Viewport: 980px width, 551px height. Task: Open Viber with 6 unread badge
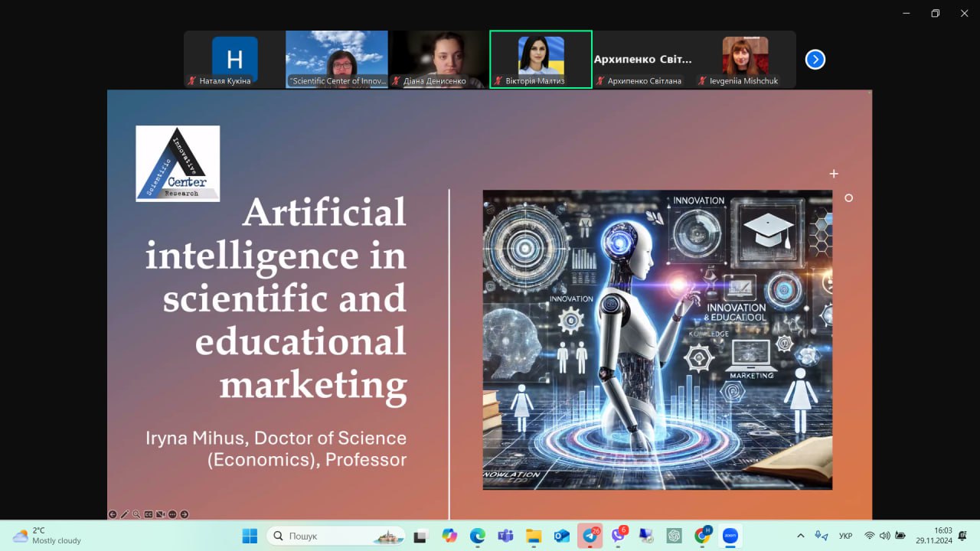click(619, 536)
